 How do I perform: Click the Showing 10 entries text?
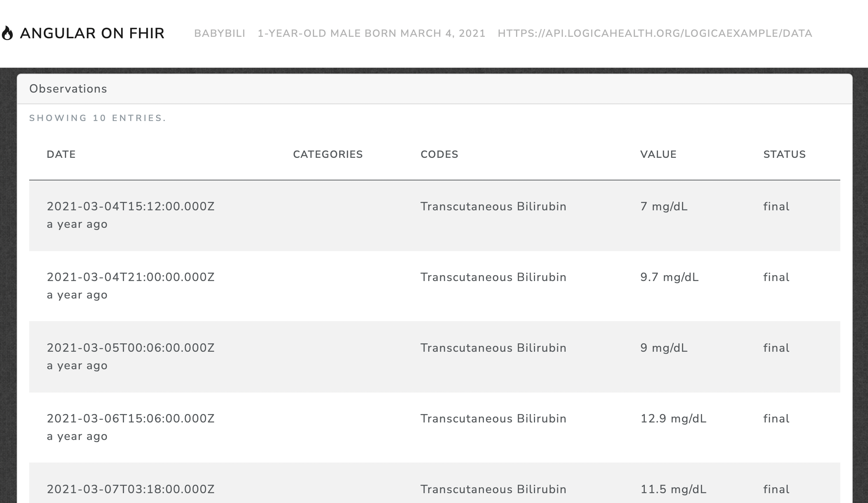click(x=97, y=118)
